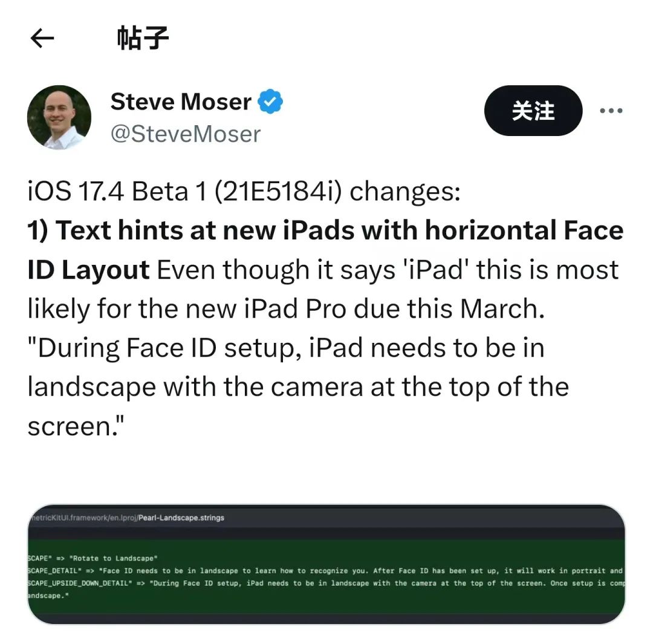Click the final 'screen.' text line
The image size is (653, 644).
point(76,426)
